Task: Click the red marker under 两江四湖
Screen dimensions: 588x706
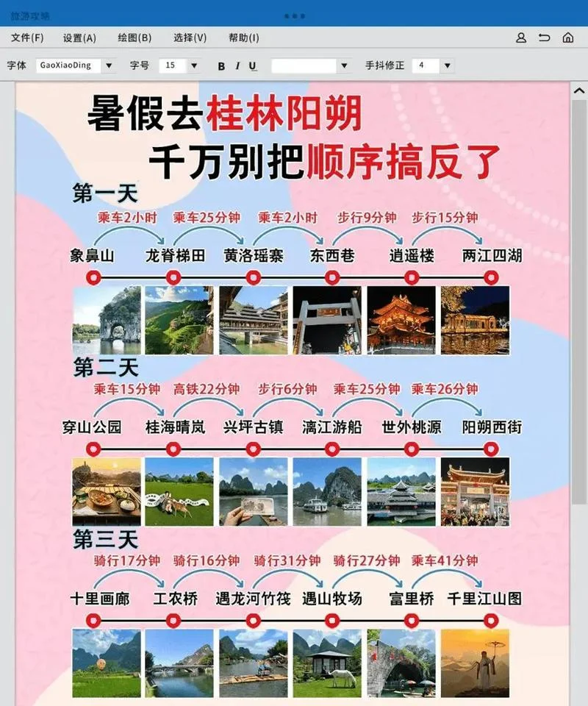Action: pos(491,277)
